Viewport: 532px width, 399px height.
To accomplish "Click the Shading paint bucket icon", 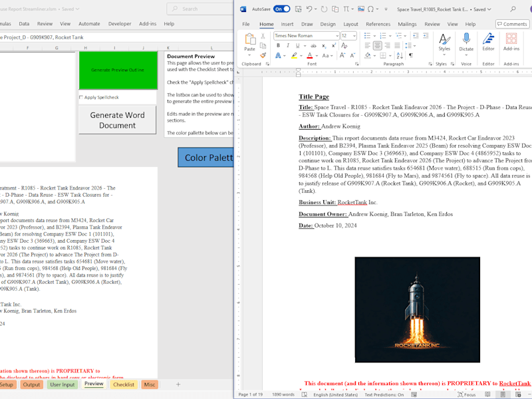I will [368, 55].
